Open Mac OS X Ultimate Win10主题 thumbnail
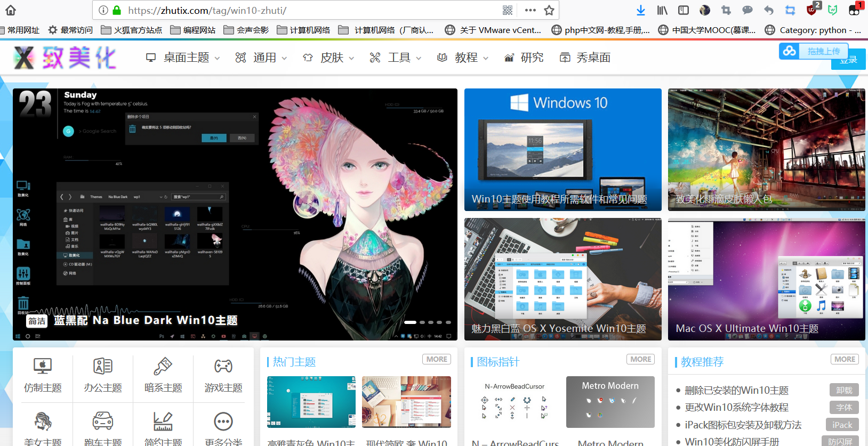 (767, 279)
